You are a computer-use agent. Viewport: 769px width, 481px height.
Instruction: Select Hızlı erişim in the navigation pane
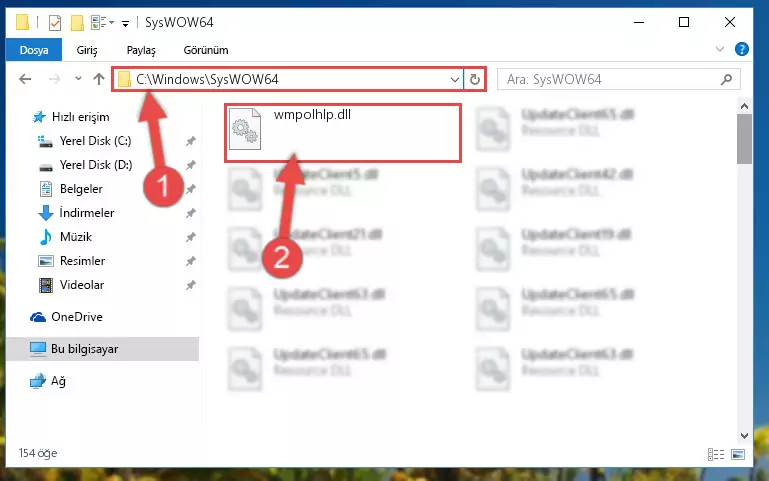coord(80,117)
